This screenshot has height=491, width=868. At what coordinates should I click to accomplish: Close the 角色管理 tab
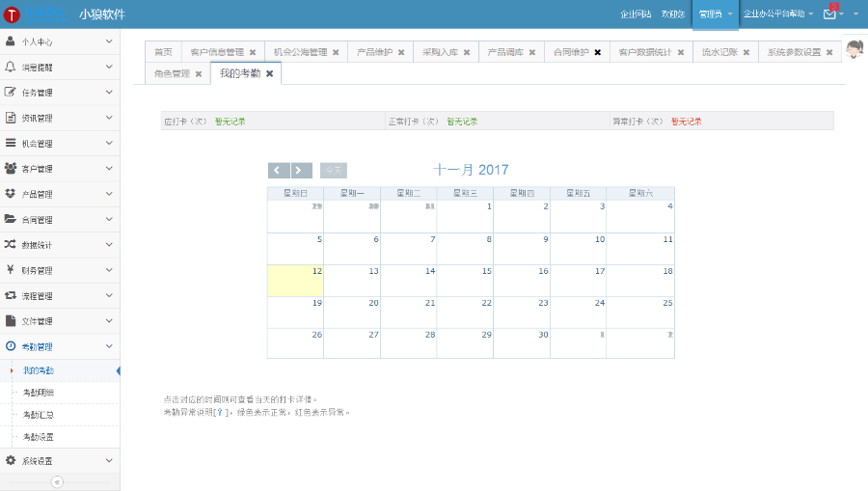[199, 74]
